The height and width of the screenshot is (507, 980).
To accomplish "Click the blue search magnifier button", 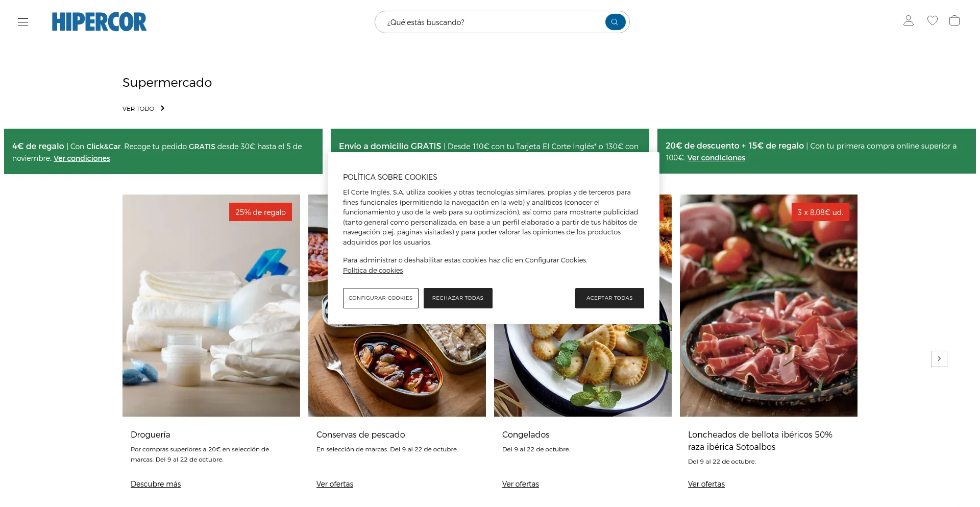I will pyautogui.click(x=615, y=22).
